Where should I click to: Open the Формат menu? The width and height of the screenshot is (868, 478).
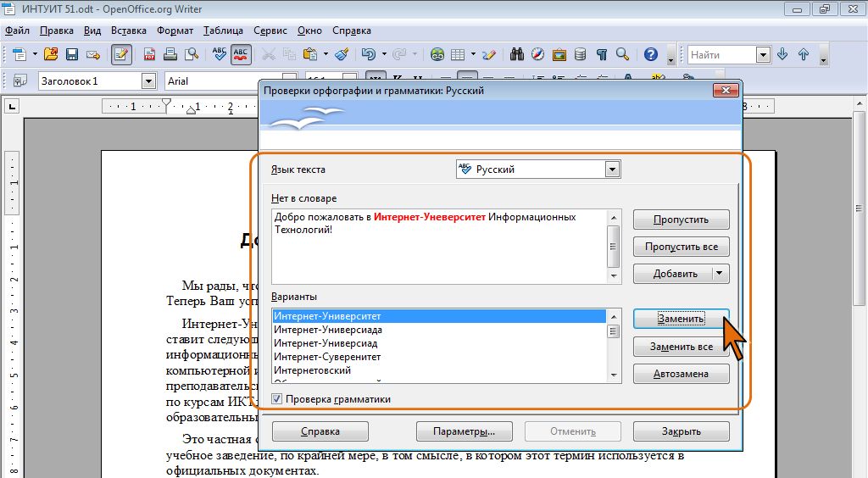click(x=175, y=31)
